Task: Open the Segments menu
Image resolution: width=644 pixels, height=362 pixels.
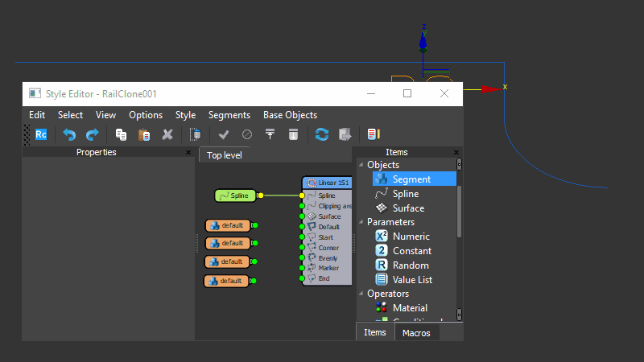Action: pos(229,115)
